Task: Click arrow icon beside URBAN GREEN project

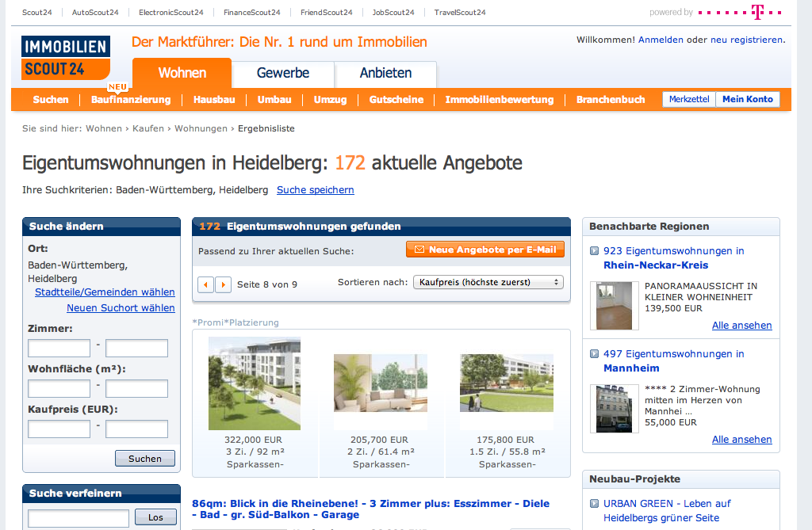Action: tap(595, 504)
